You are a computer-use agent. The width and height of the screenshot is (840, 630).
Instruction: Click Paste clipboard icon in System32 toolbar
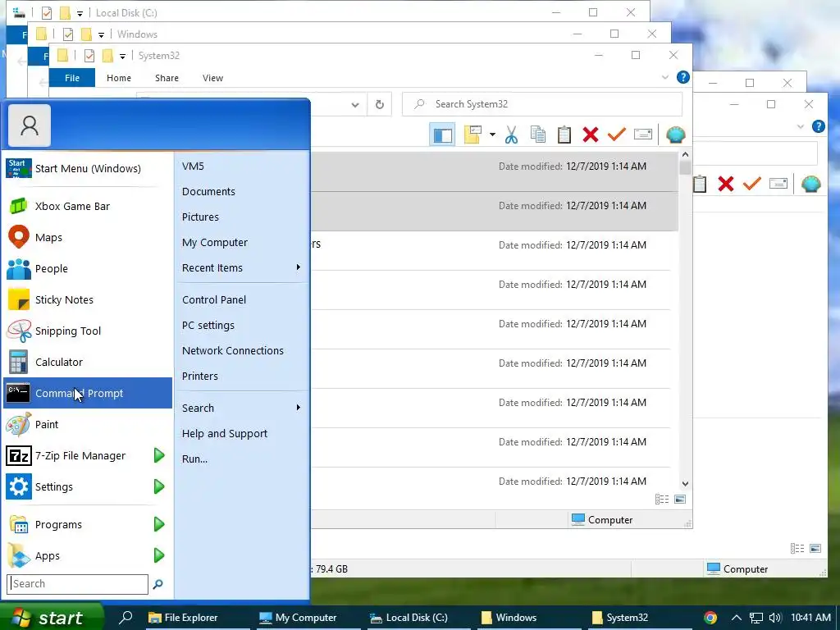click(x=564, y=135)
